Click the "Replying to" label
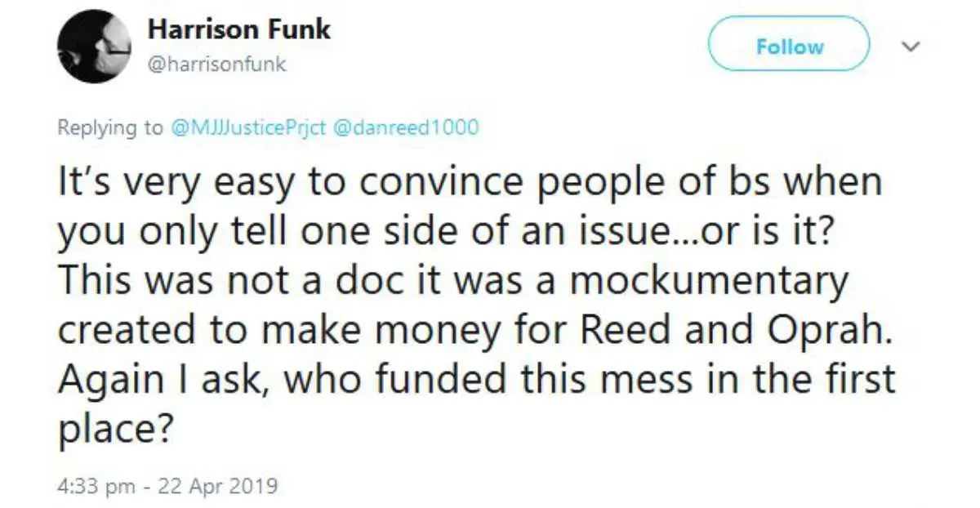This screenshot has width=980, height=508. tap(109, 128)
